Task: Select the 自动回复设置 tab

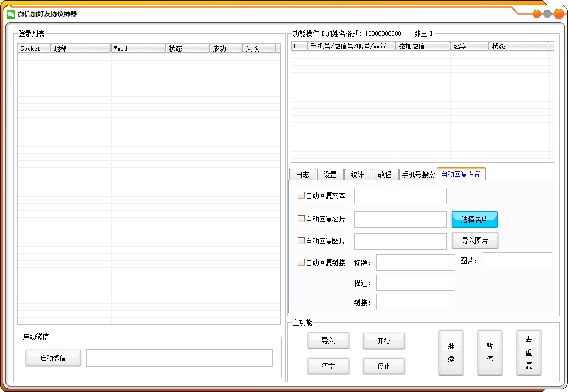Action: coord(461,174)
